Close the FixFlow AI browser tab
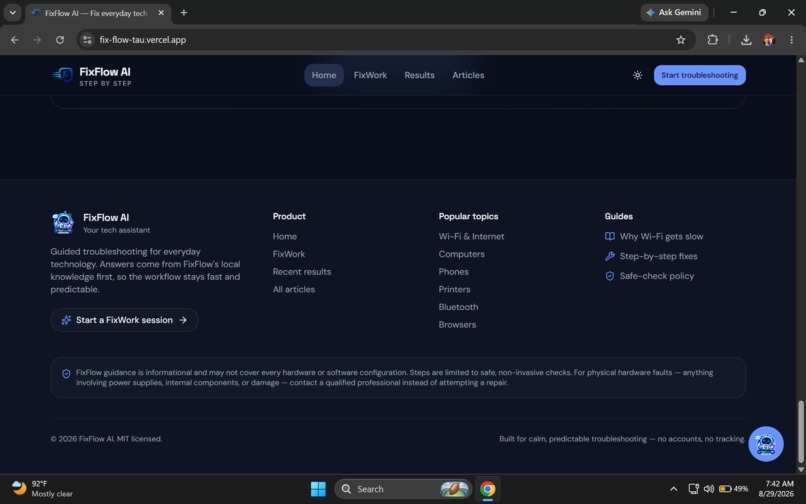The width and height of the screenshot is (806, 504). 161,13
